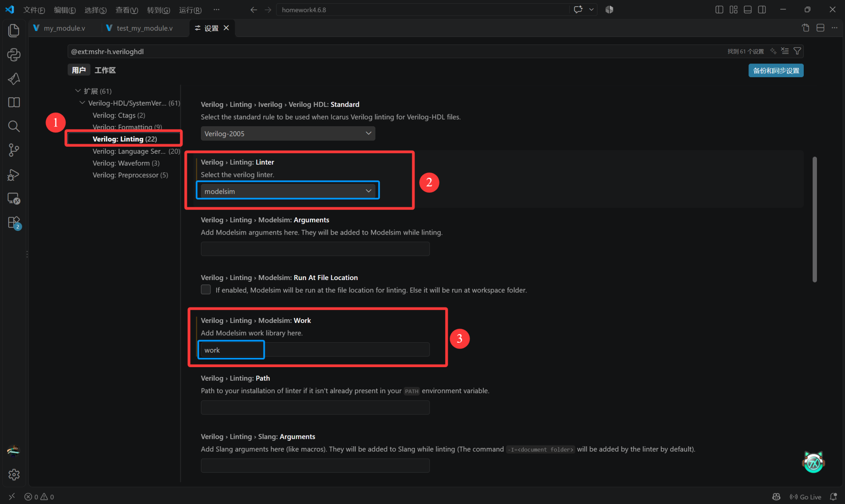Image resolution: width=845 pixels, height=504 pixels.
Task: Open the notifications bell in status bar
Action: pos(833,497)
